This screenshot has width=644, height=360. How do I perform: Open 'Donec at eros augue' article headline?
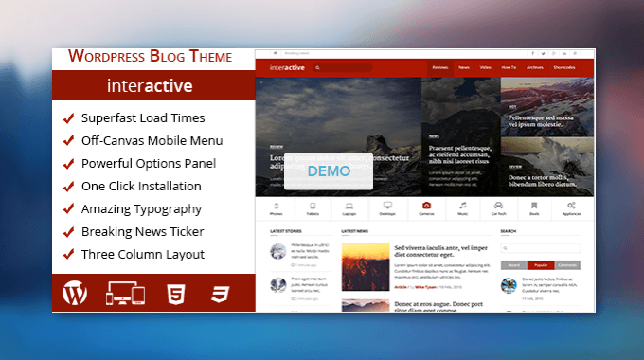(438, 307)
